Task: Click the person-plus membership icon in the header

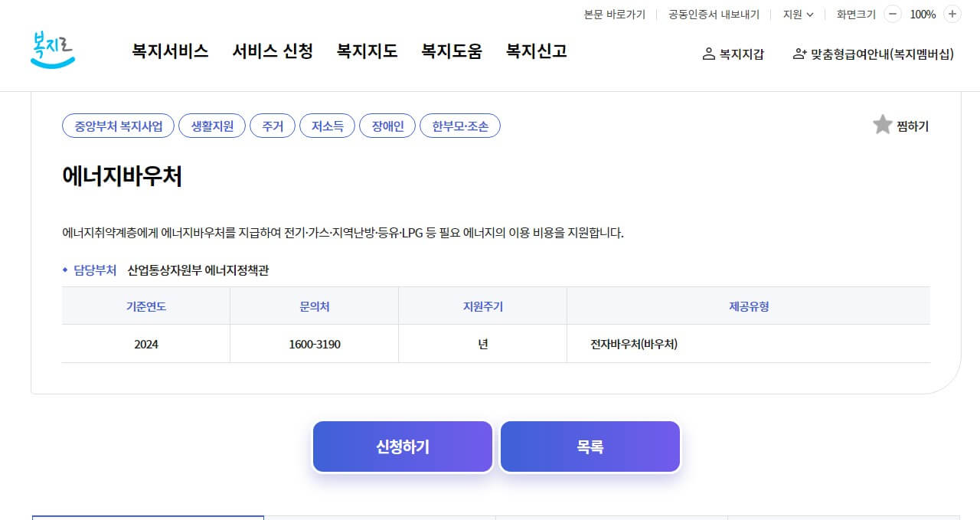Action: (x=799, y=54)
